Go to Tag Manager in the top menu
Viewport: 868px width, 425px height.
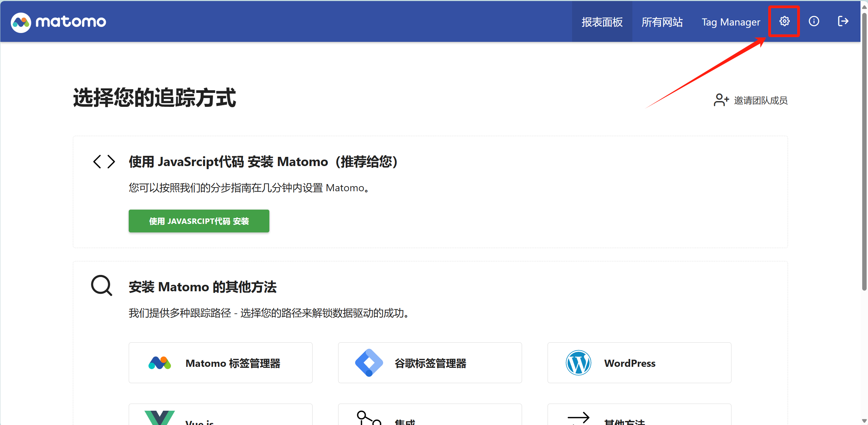[731, 22]
